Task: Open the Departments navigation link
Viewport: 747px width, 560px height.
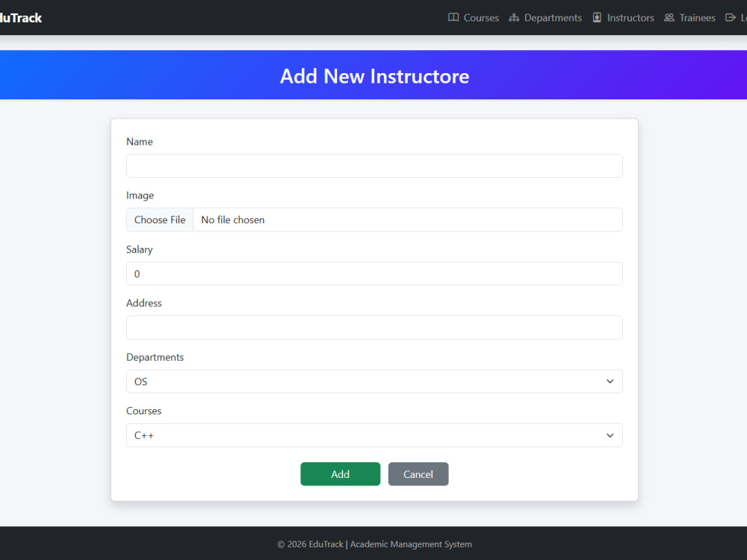Action: point(545,18)
